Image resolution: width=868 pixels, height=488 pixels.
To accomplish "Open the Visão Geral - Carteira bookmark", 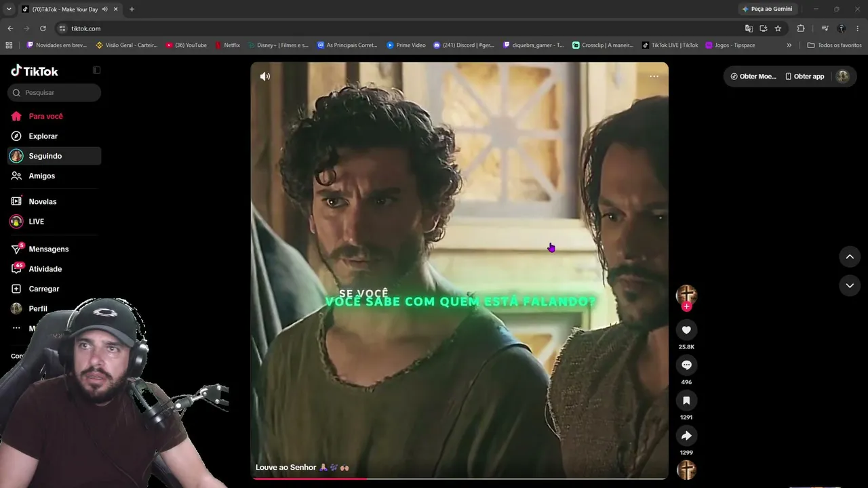I will tap(127, 45).
